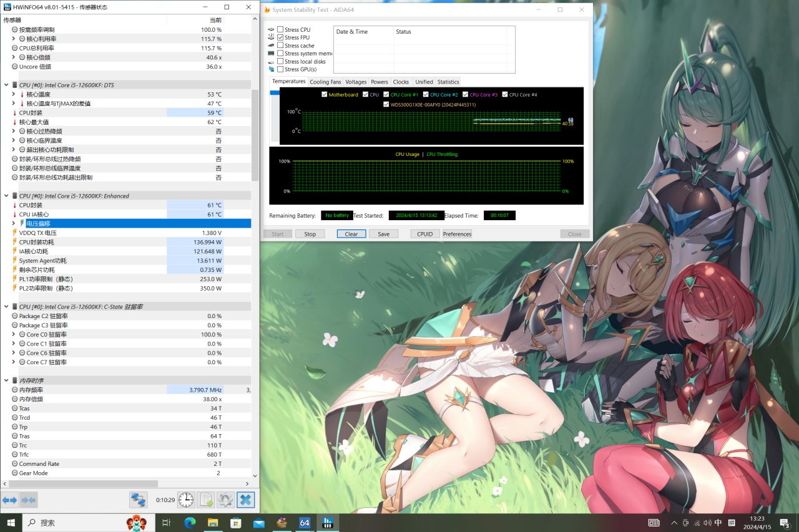799x532 pixels.
Task: Switch to the Cooling Fans tab
Action: pos(325,82)
